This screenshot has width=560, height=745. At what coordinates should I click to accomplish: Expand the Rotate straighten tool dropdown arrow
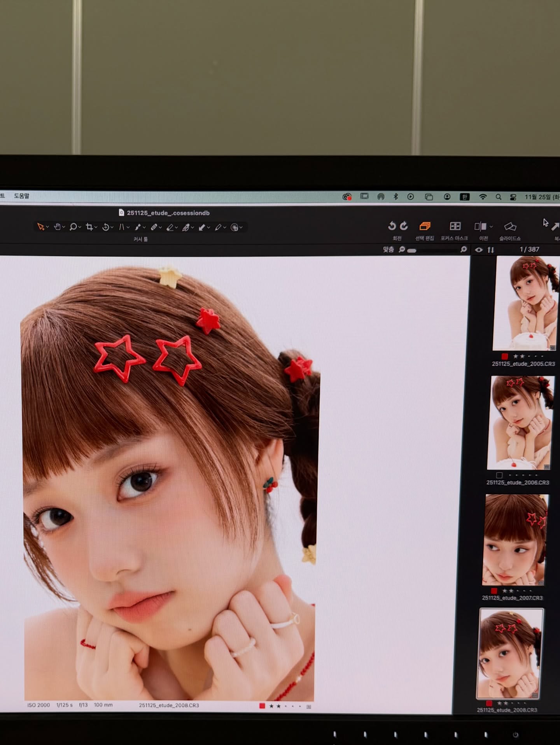pos(112,227)
